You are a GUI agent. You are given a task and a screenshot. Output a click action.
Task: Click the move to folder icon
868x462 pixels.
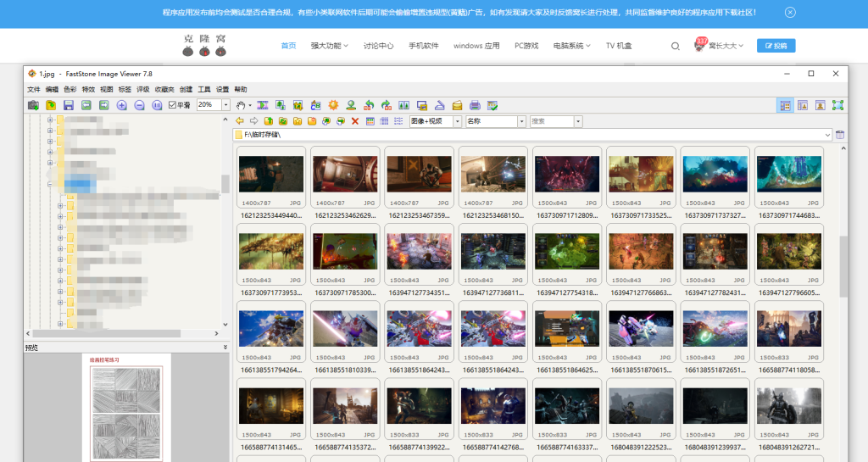click(341, 120)
